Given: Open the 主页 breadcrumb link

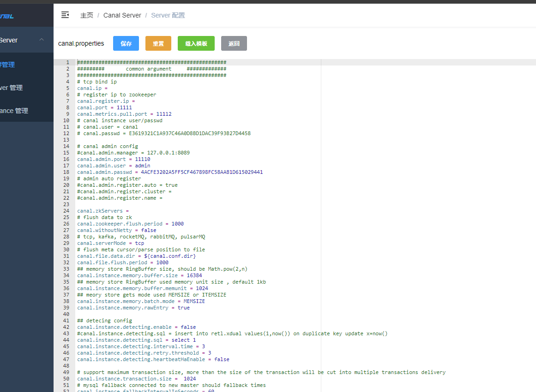Looking at the screenshot, I should coord(86,15).
